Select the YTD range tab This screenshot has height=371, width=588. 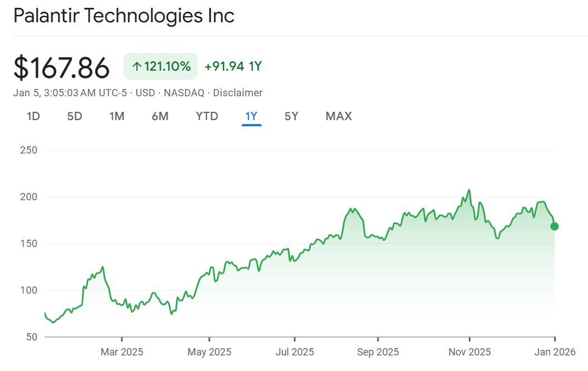207,116
